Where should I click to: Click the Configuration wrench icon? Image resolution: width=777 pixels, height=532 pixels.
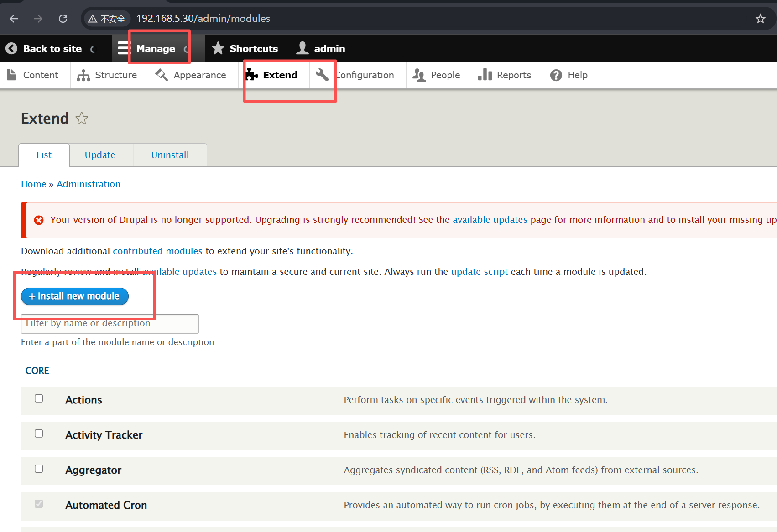pos(322,75)
